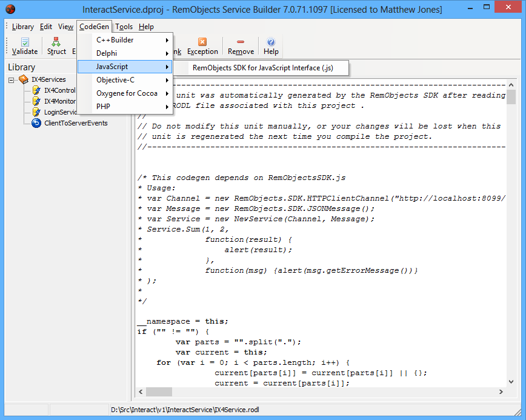Click the Help toolbar icon
Viewport: 526px width, 420px height.
(271, 42)
